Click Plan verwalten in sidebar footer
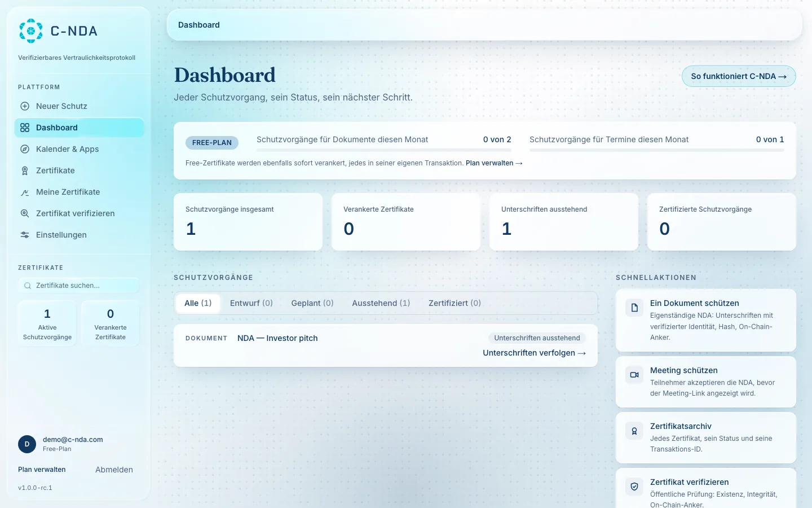This screenshot has height=508, width=812. [x=42, y=470]
